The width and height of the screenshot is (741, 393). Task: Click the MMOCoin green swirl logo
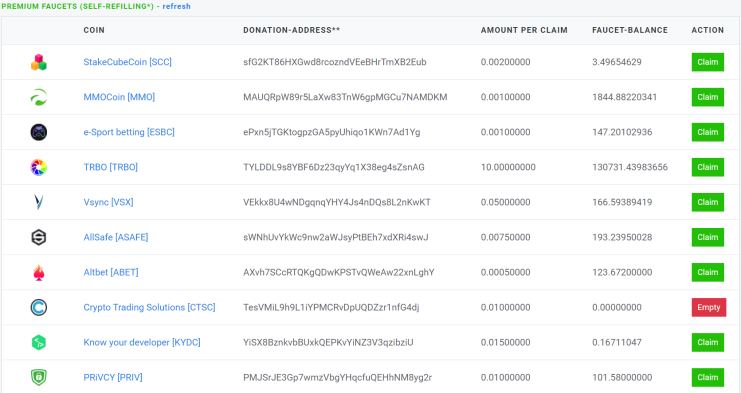39,97
